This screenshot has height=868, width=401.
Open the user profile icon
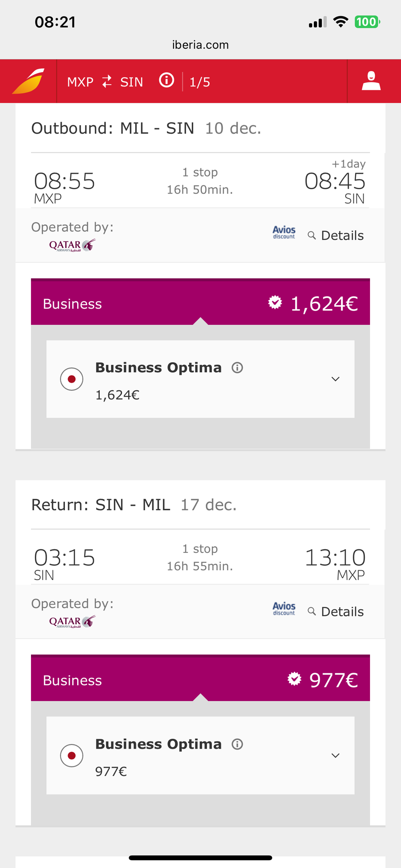point(371,81)
